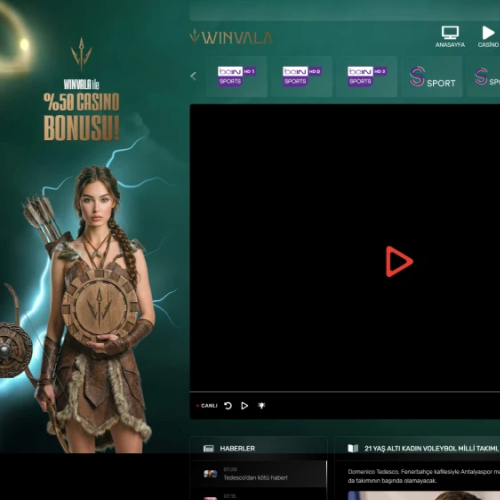Select the beIN Sports HD 3 channel
Image resolution: width=500 pixels, height=500 pixels.
click(x=367, y=76)
